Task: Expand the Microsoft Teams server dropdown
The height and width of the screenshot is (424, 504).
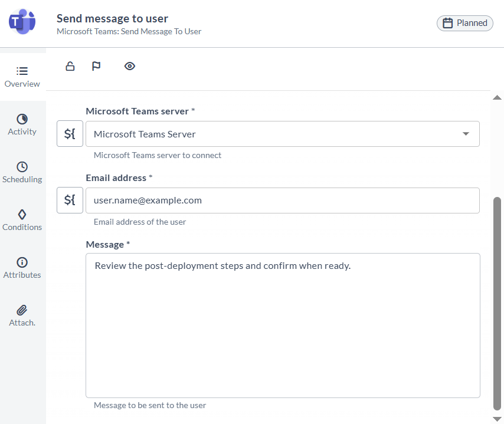Action: click(283, 134)
